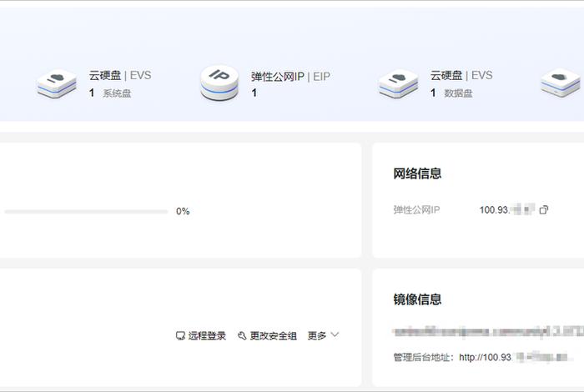Click the 系统盘 count text
Screen dimensions: 584x392
(x=110, y=93)
